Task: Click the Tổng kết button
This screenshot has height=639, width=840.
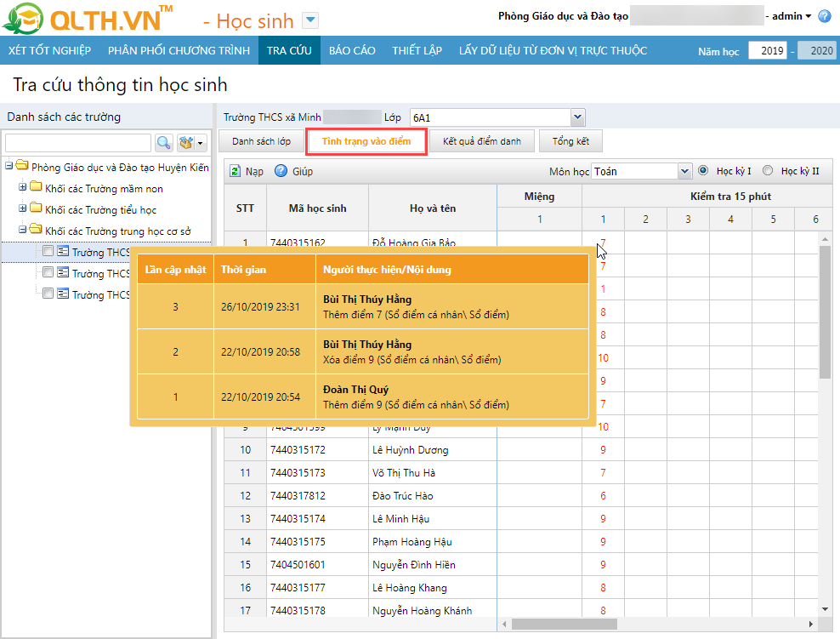Action: point(570,141)
